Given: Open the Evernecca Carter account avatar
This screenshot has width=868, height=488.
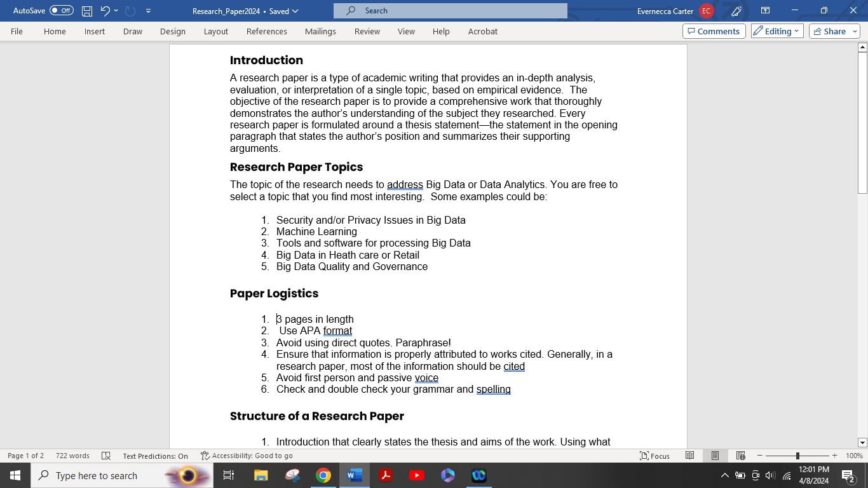Looking at the screenshot, I should click(706, 11).
